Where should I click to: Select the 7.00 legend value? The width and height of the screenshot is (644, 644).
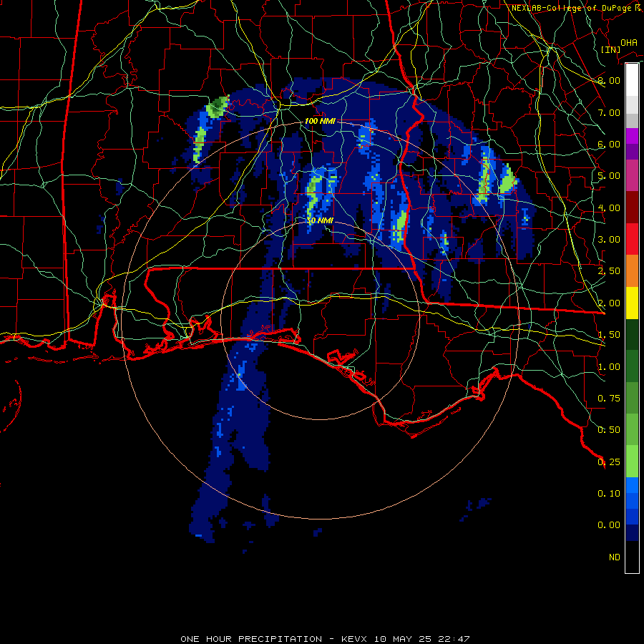(609, 112)
